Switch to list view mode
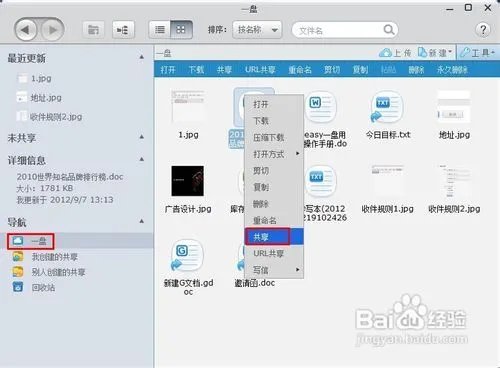 pos(160,30)
